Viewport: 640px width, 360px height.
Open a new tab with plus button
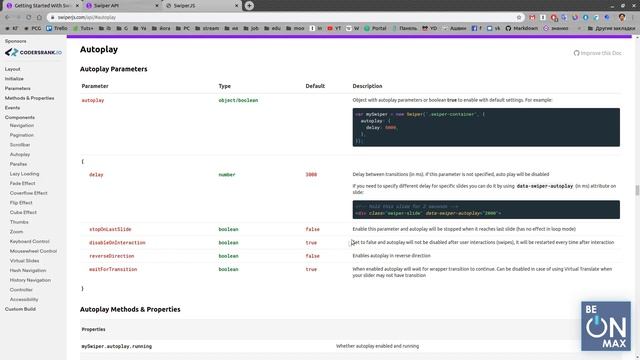pyautogui.click(x=249, y=6)
